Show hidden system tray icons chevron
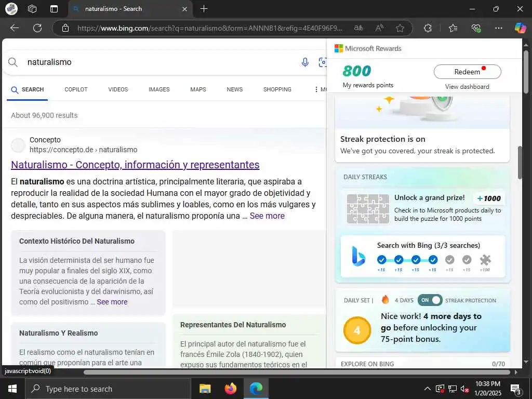Screen dimensions: 532x399 pos(428,389)
